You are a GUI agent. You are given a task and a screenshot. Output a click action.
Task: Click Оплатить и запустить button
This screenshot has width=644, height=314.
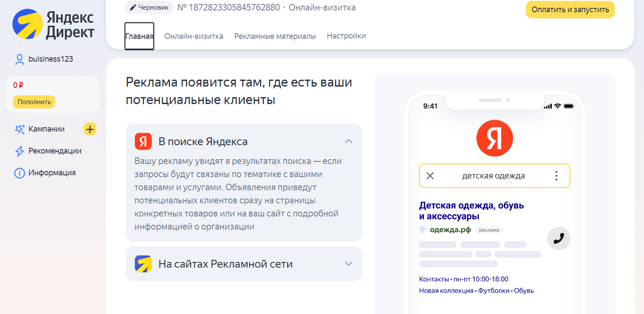coord(570,10)
